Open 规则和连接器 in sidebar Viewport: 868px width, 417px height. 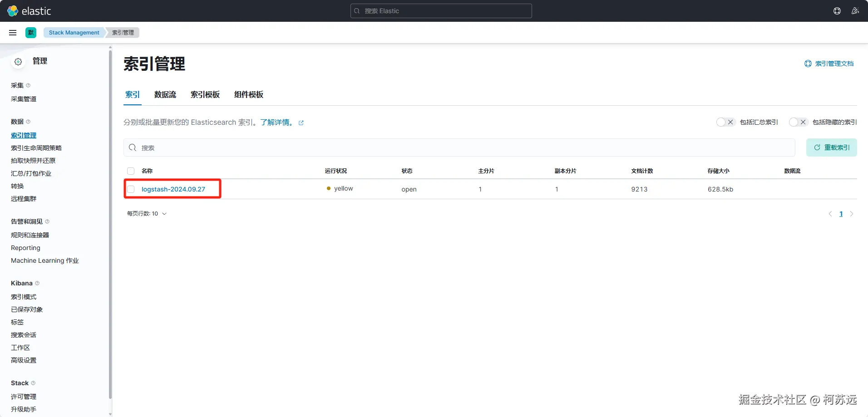(30, 235)
